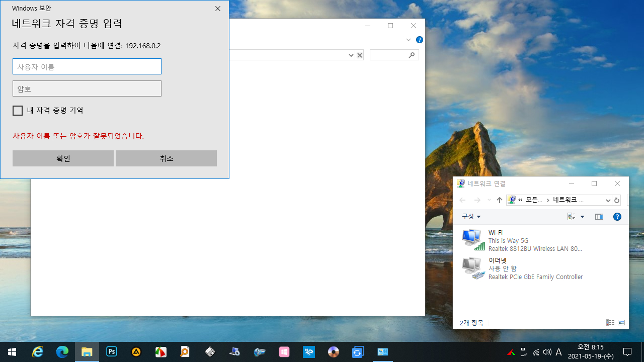Switch to large icons view in status bar corner
Viewport: 644px width, 362px height.
[621, 323]
